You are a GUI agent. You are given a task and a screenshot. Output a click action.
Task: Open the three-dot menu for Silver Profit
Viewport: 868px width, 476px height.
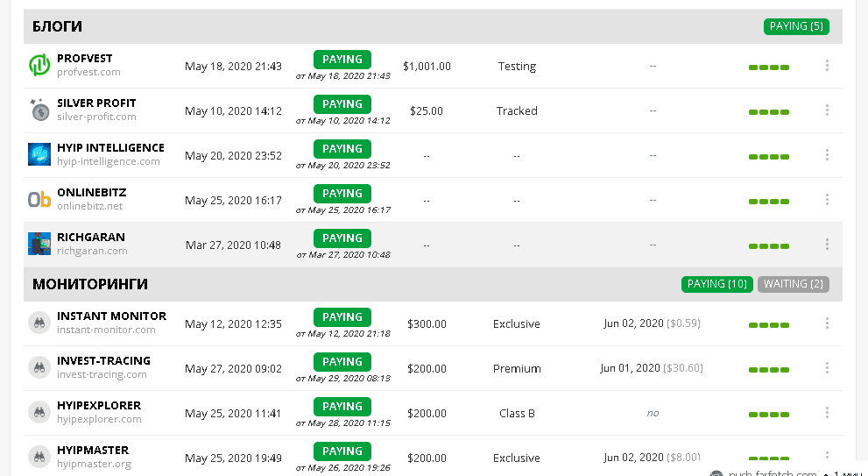tap(827, 110)
